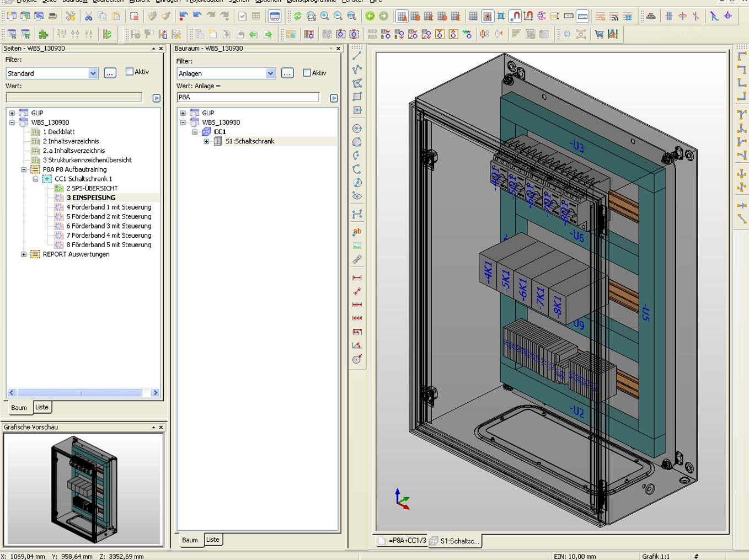This screenshot has height=560, width=749.
Task: Toggle the Grid C snap button
Action: [429, 16]
